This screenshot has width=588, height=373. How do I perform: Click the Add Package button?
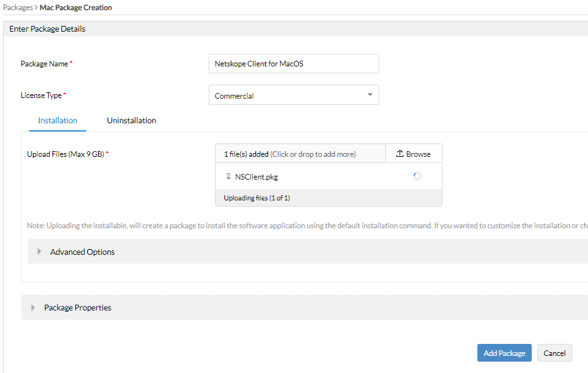[504, 353]
